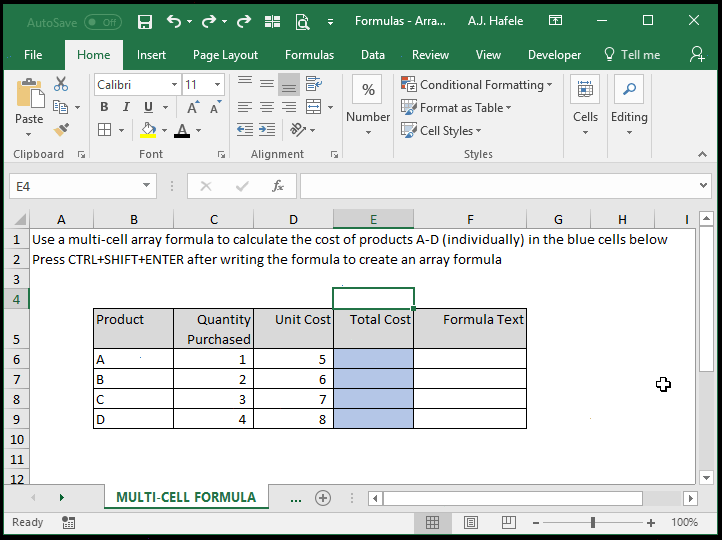Switch to the Page Layout tab
Image resolution: width=722 pixels, height=540 pixels.
tap(225, 55)
